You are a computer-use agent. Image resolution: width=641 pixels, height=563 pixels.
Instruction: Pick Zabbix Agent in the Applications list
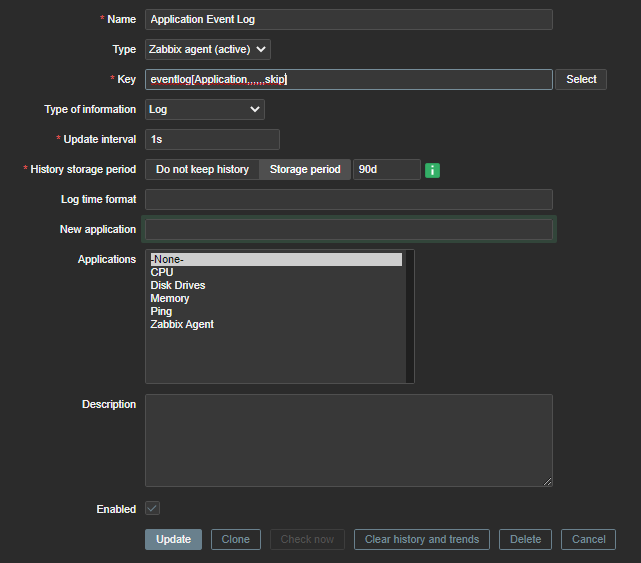click(181, 324)
